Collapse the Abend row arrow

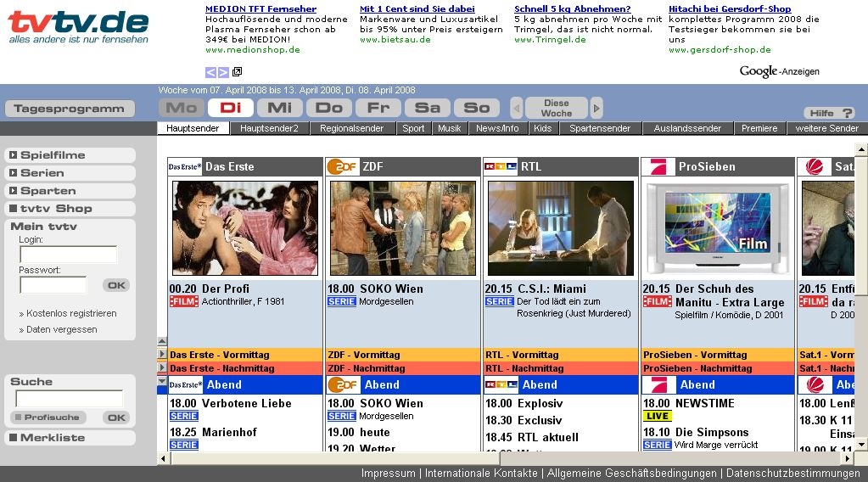(x=162, y=381)
